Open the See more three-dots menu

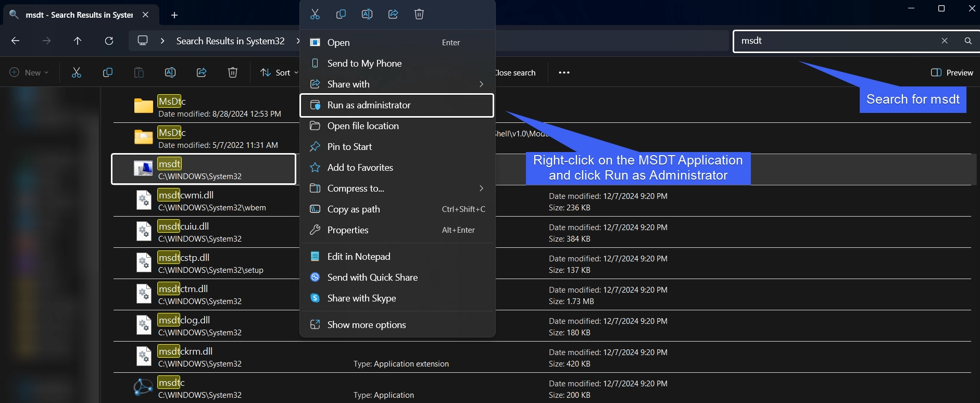coord(564,72)
